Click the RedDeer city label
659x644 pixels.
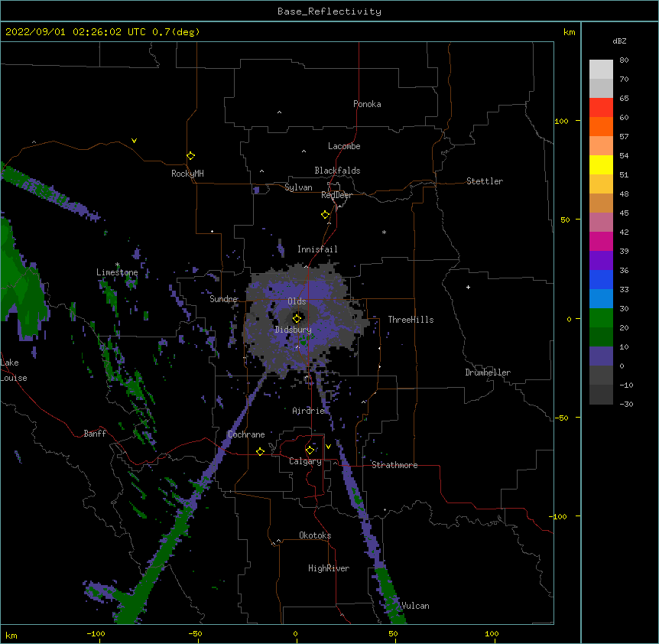click(x=336, y=195)
